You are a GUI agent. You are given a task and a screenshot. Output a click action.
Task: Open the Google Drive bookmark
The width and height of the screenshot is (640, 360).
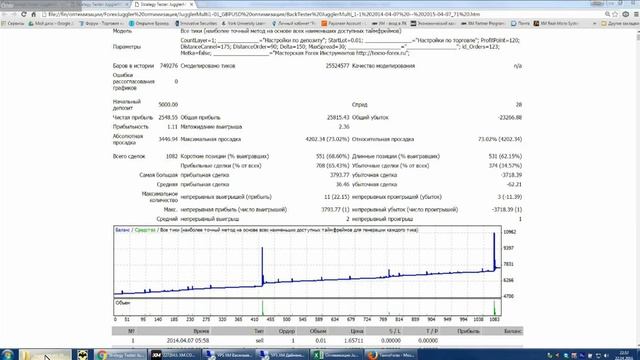[x=50, y=24]
